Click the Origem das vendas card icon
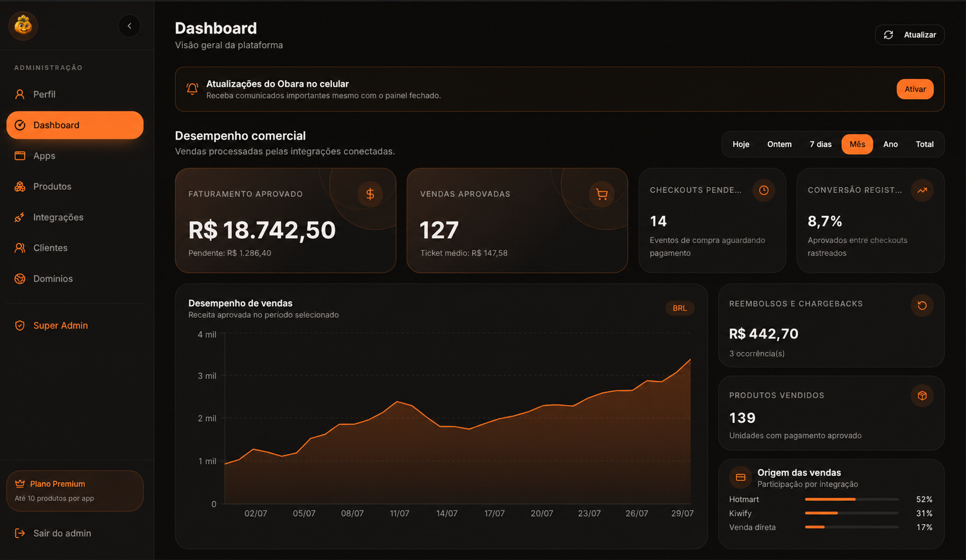Screen dimensions: 966x560 click(740, 477)
